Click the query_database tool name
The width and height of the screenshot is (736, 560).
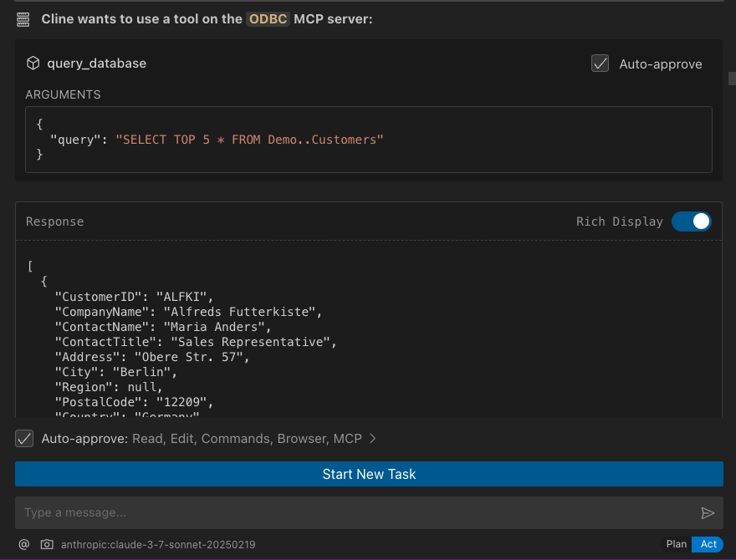click(x=96, y=64)
